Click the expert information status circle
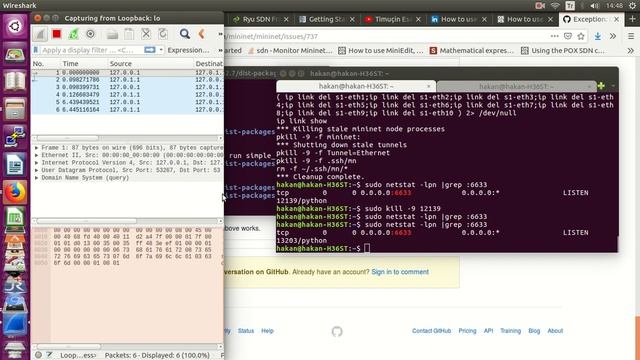 coord(38,355)
